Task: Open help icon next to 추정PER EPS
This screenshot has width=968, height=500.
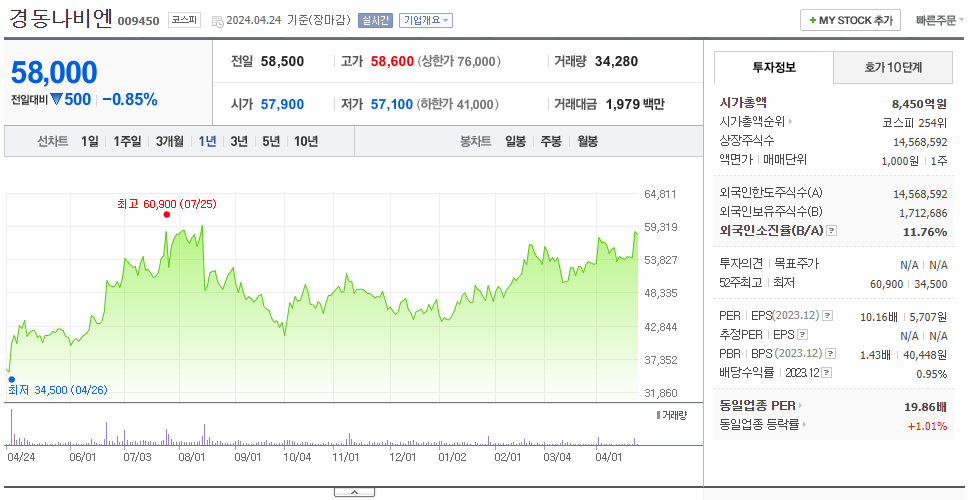Action: (x=802, y=335)
